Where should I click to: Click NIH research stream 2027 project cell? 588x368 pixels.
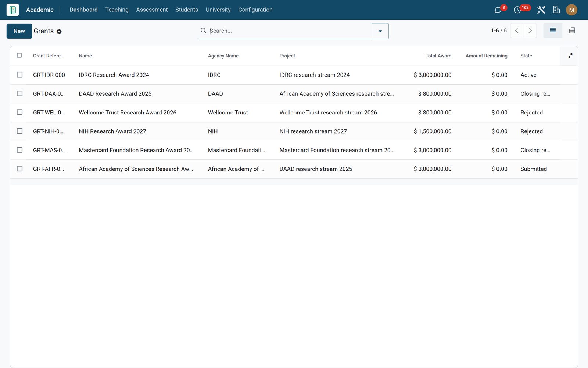click(313, 131)
